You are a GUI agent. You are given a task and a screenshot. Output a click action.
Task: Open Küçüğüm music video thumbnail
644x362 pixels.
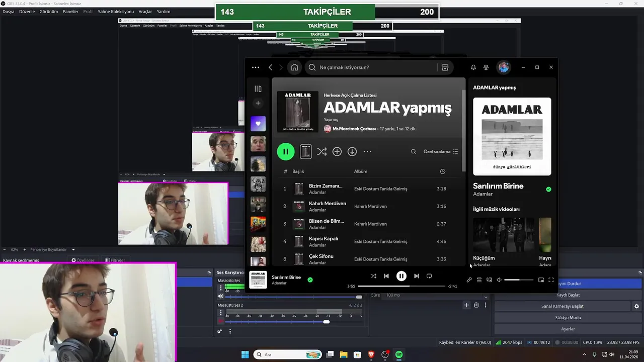(x=504, y=235)
